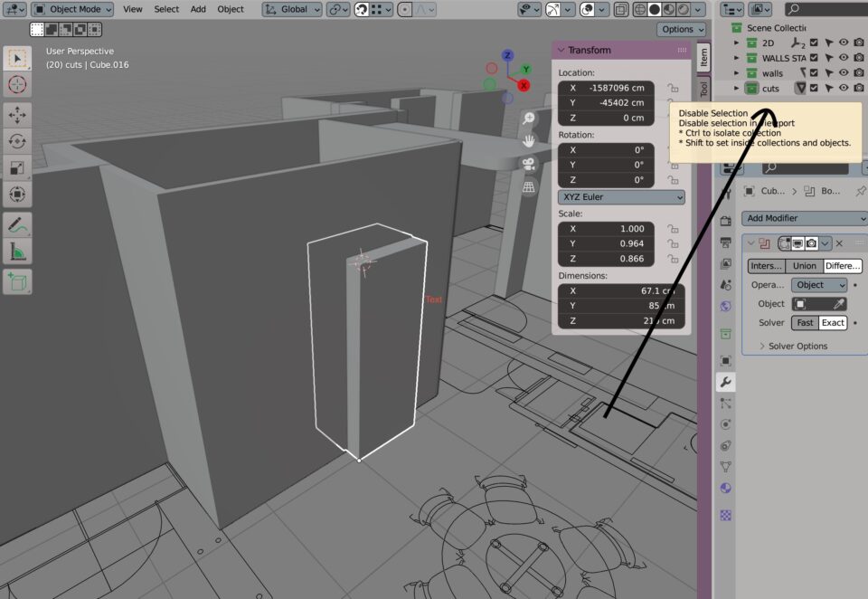868x599 pixels.
Task: Pick the Annotate pencil tool
Action: (x=17, y=223)
